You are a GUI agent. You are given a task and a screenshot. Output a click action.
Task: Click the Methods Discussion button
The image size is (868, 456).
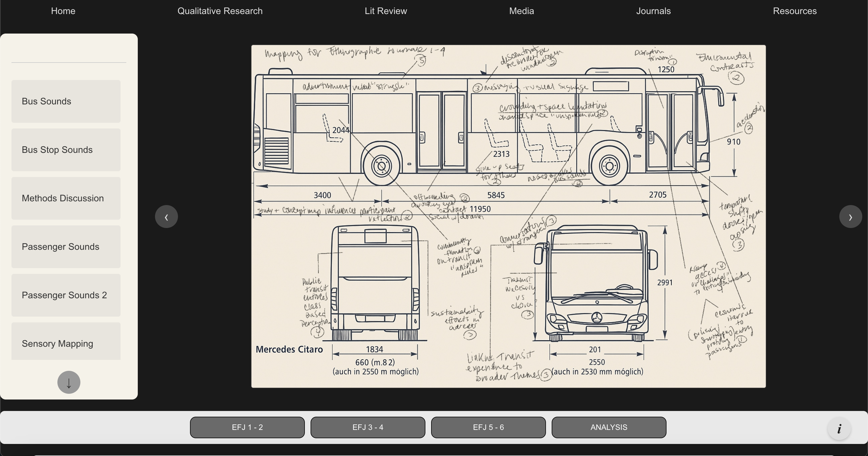coord(65,198)
